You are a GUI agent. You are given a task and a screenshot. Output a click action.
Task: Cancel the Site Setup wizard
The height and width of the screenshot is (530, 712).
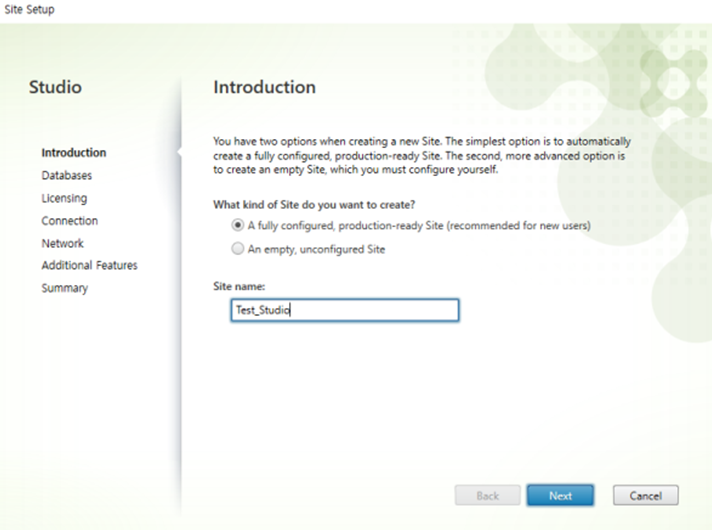point(645,495)
